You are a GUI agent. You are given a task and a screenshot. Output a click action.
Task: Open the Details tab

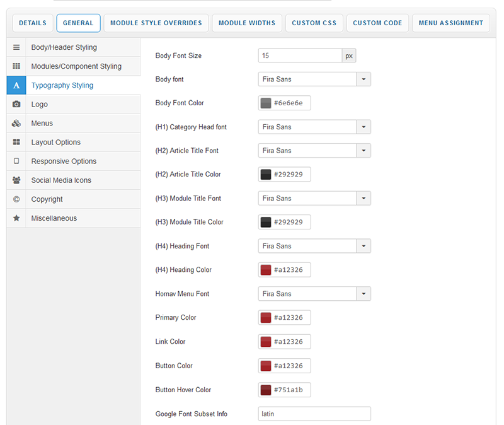[x=33, y=23]
